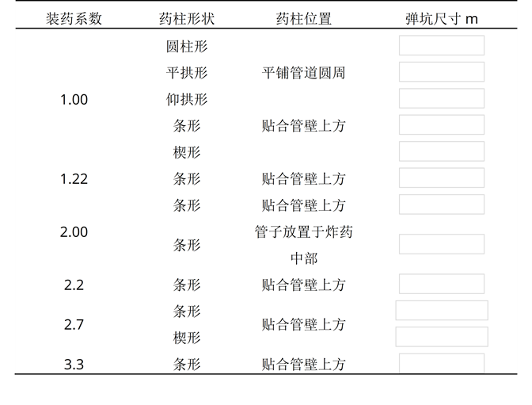Select the 药柱位置 column header
The width and height of the screenshot is (532, 405).
(304, 19)
